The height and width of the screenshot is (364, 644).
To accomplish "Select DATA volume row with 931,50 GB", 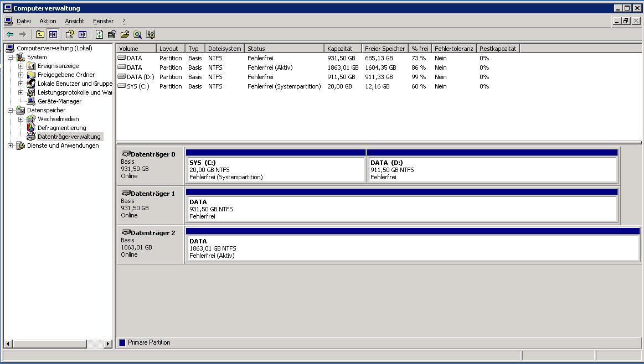I will click(303, 58).
